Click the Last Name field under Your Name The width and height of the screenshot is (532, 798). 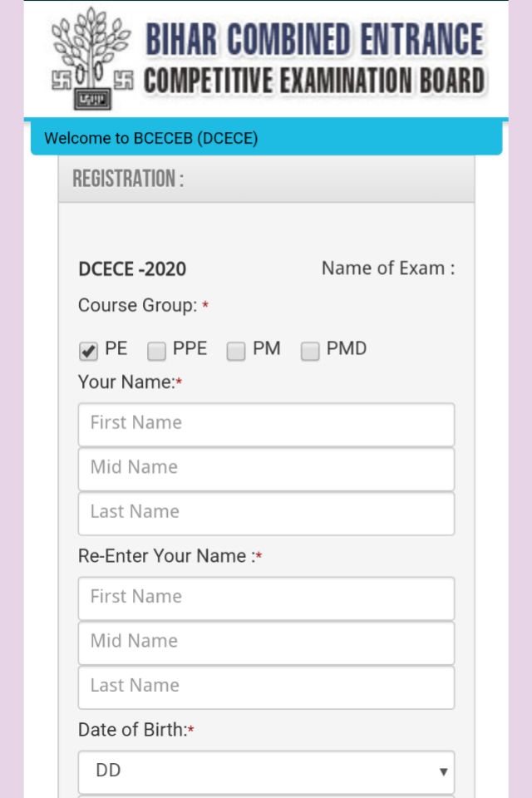[266, 513]
